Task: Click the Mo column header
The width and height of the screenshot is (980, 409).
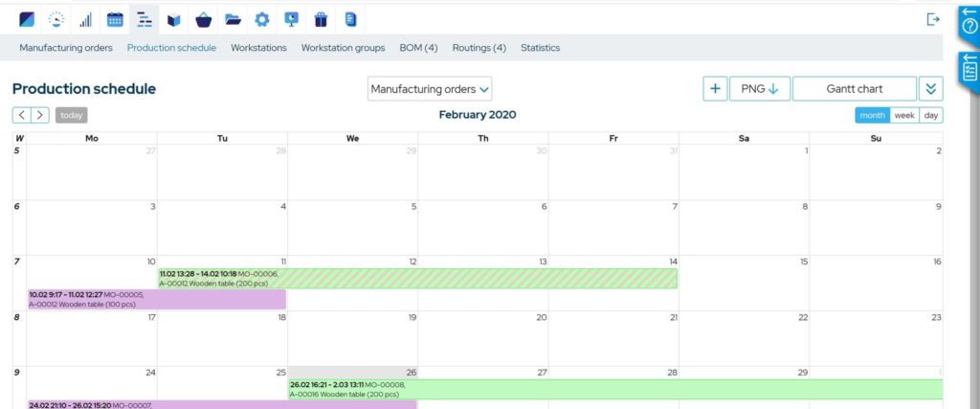Action: (92, 138)
